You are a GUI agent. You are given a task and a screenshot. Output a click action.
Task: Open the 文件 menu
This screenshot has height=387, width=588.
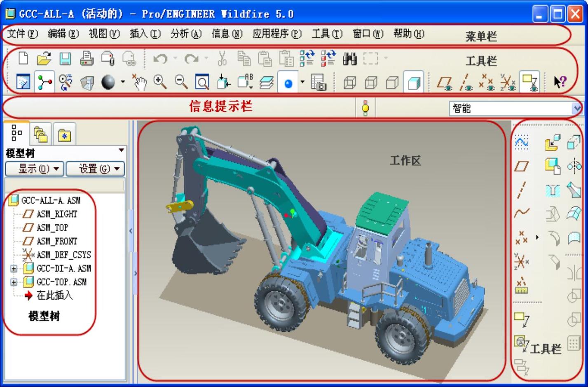click(x=22, y=34)
